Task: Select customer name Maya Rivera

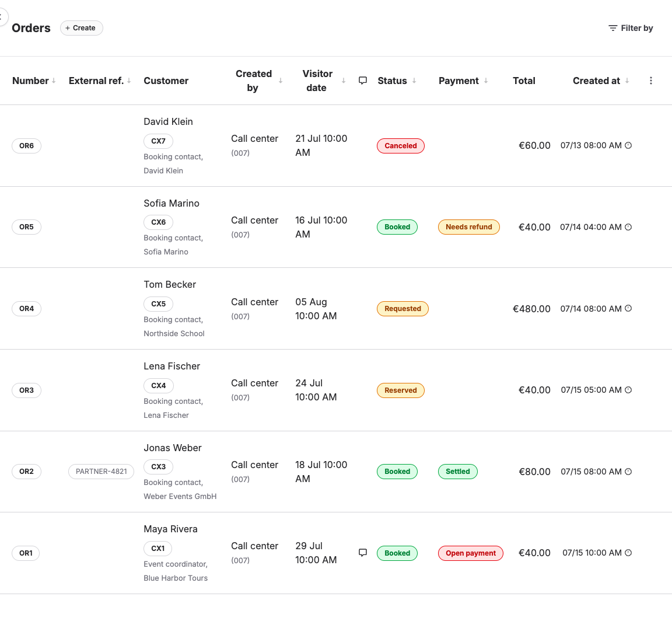Action: coord(170,529)
